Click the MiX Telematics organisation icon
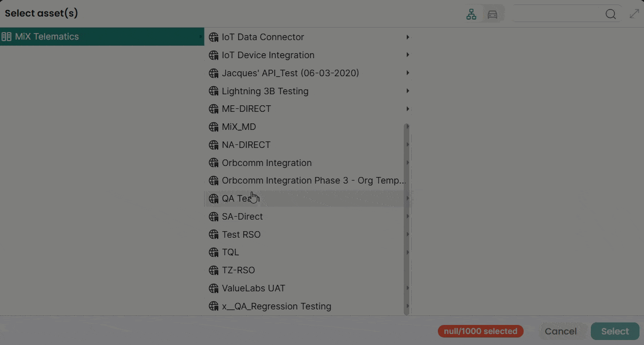The height and width of the screenshot is (345, 644). pos(7,37)
